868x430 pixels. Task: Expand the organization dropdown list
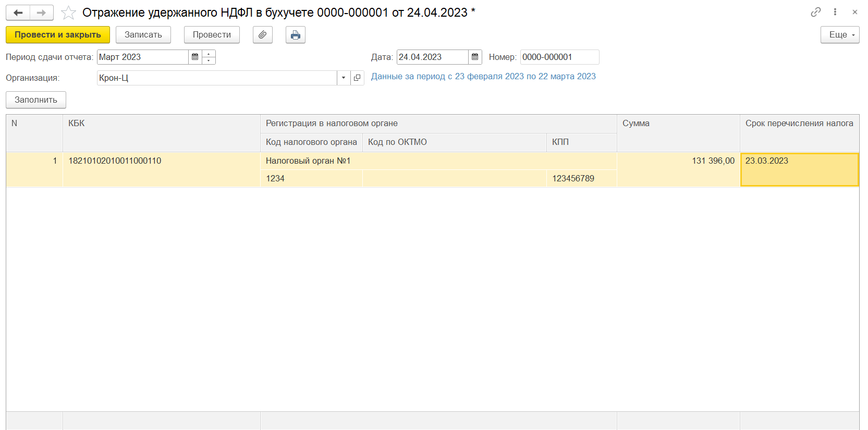pyautogui.click(x=344, y=78)
